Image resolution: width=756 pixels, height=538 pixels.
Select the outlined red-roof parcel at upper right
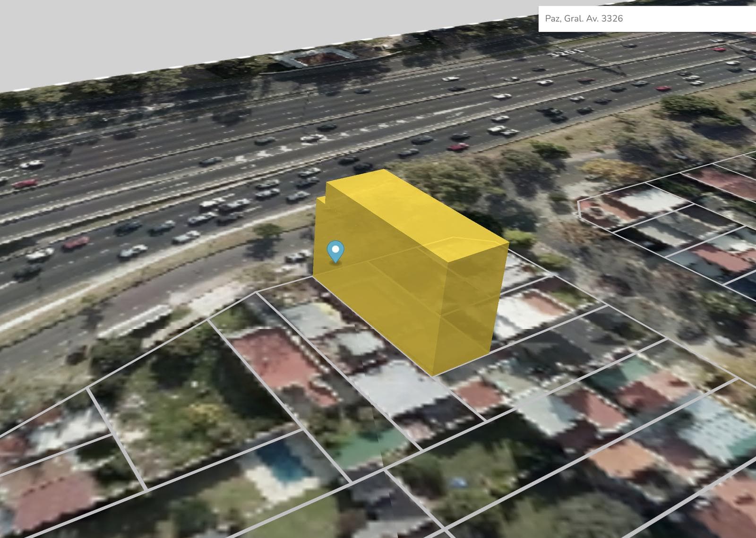coord(718,182)
